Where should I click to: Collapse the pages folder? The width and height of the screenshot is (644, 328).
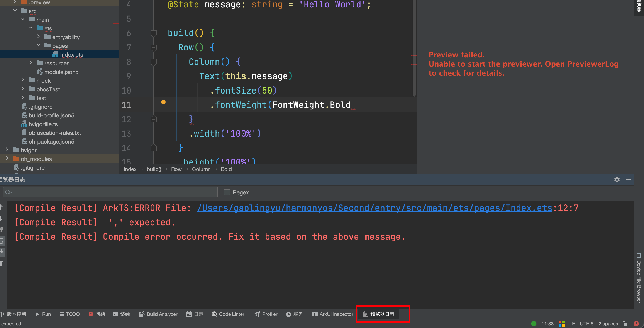click(39, 45)
